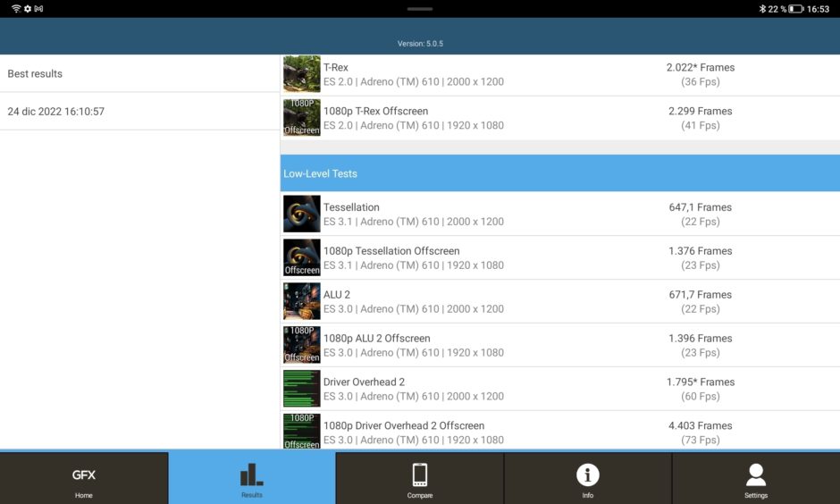Click the (36 Fps) value
This screenshot has width=840, height=504.
click(701, 82)
